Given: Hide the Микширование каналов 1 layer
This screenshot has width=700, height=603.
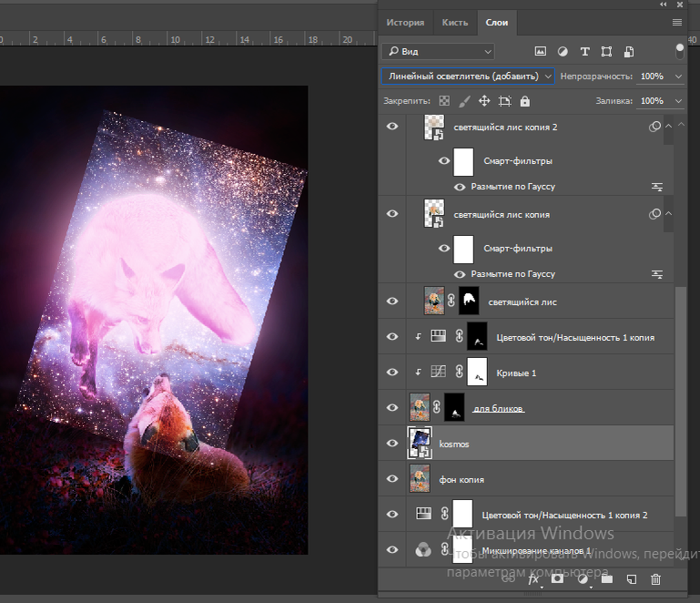Looking at the screenshot, I should [392, 550].
